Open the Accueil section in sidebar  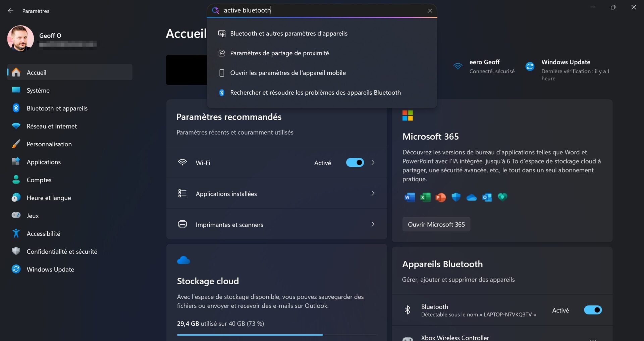70,72
